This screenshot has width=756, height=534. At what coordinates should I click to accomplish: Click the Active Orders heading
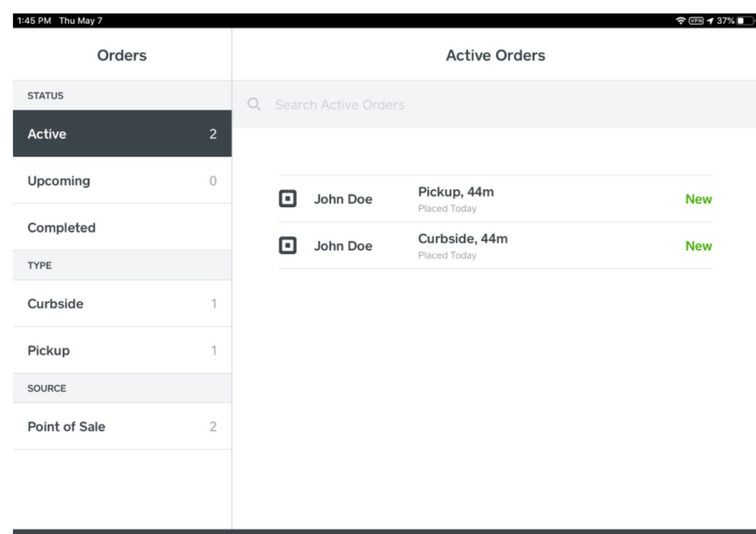point(495,55)
